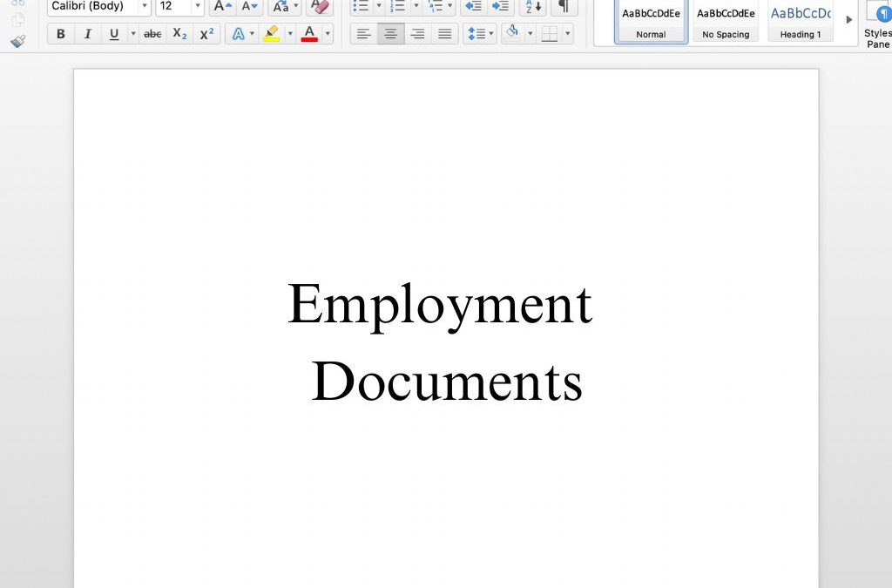Toggle center text alignment

(x=391, y=34)
